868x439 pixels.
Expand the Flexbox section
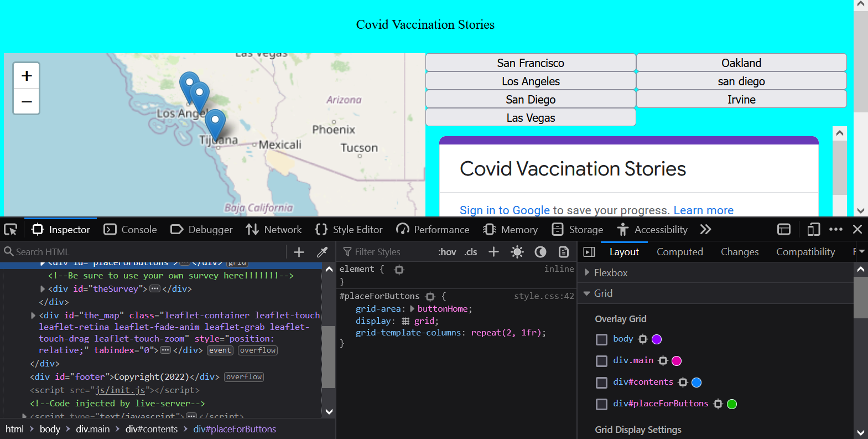pos(587,272)
